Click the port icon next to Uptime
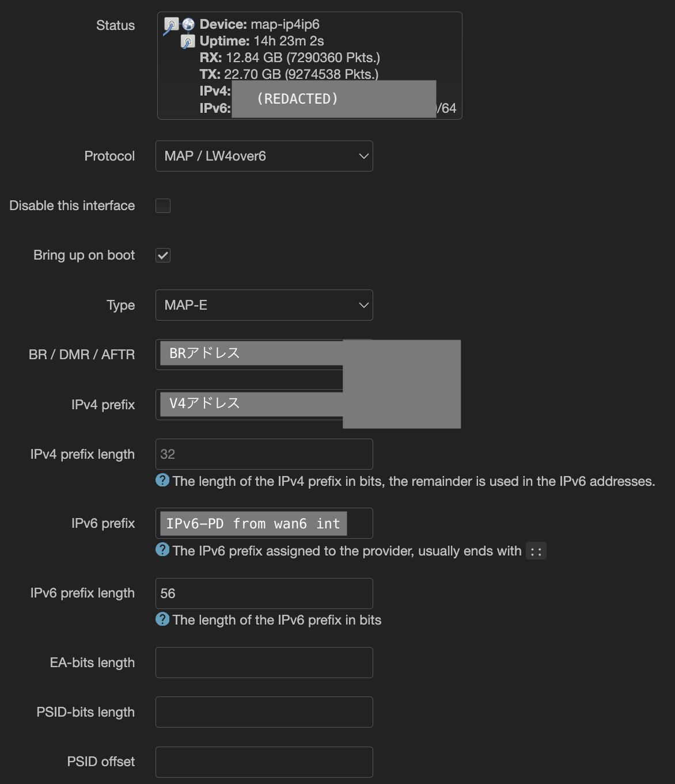Image resolution: width=675 pixels, height=784 pixels. (x=187, y=41)
